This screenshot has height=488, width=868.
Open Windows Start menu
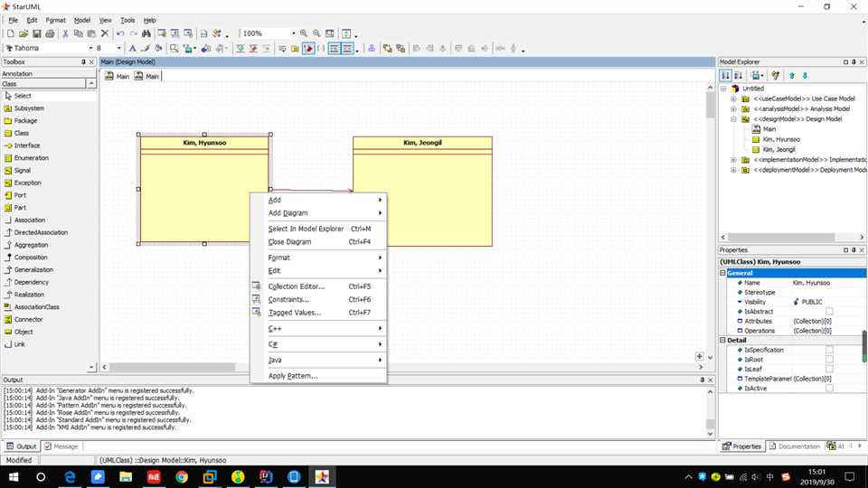[x=14, y=477]
